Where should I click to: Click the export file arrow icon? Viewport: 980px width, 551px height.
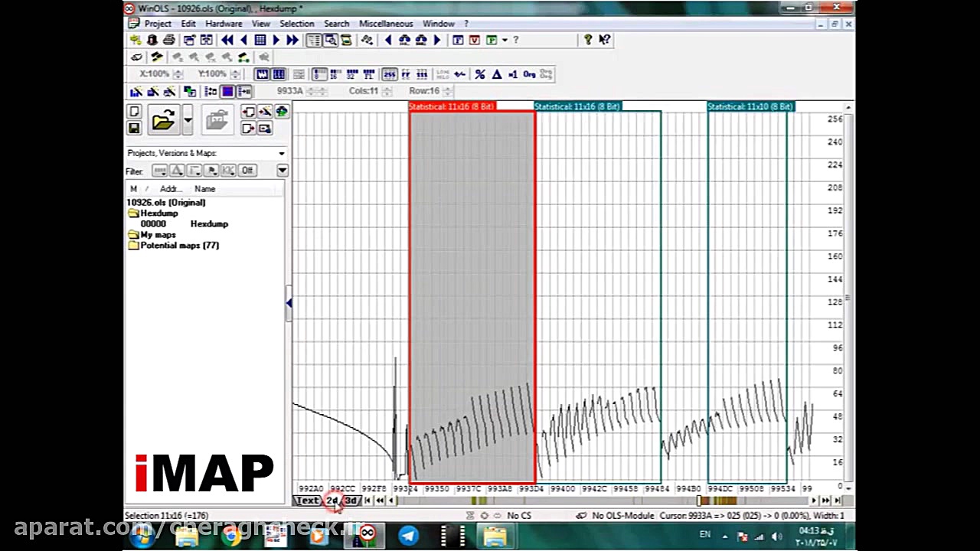(248, 129)
